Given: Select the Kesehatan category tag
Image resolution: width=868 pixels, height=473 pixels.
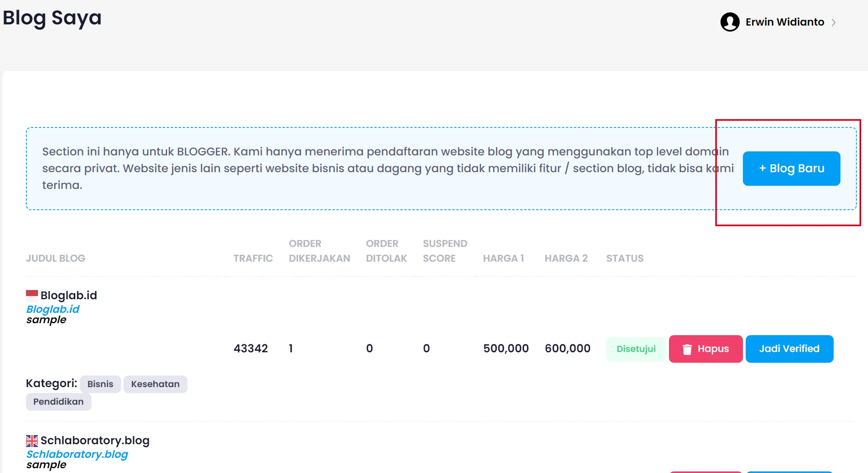Looking at the screenshot, I should point(155,384).
